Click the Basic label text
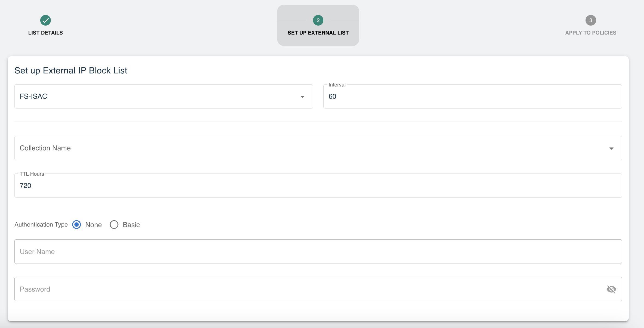 (131, 225)
